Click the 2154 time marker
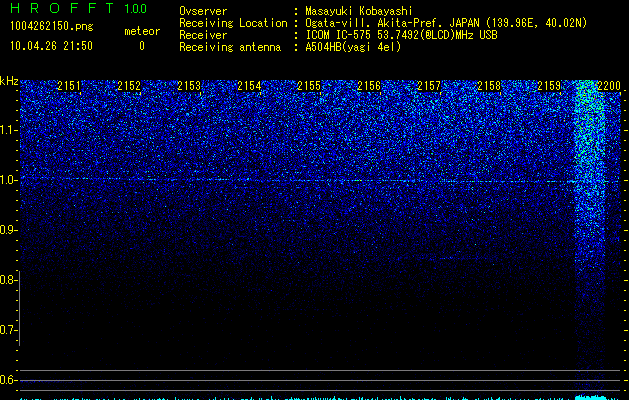 pos(249,86)
